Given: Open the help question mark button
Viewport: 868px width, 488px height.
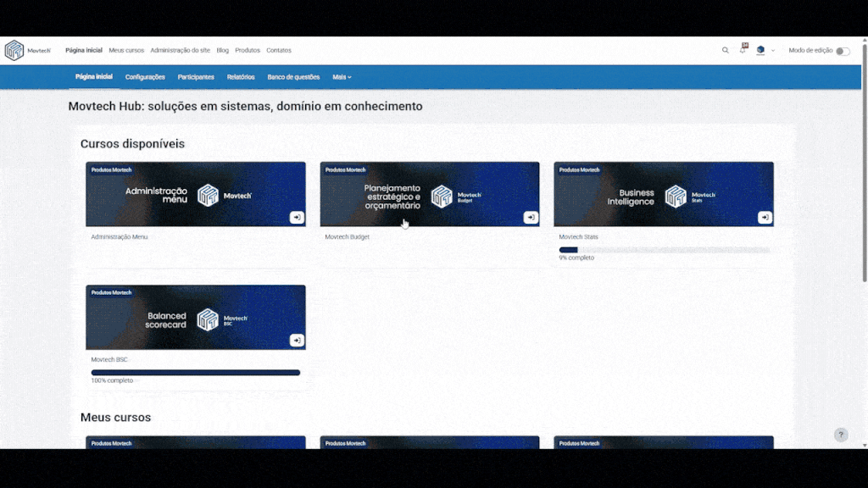Looking at the screenshot, I should 841,435.
